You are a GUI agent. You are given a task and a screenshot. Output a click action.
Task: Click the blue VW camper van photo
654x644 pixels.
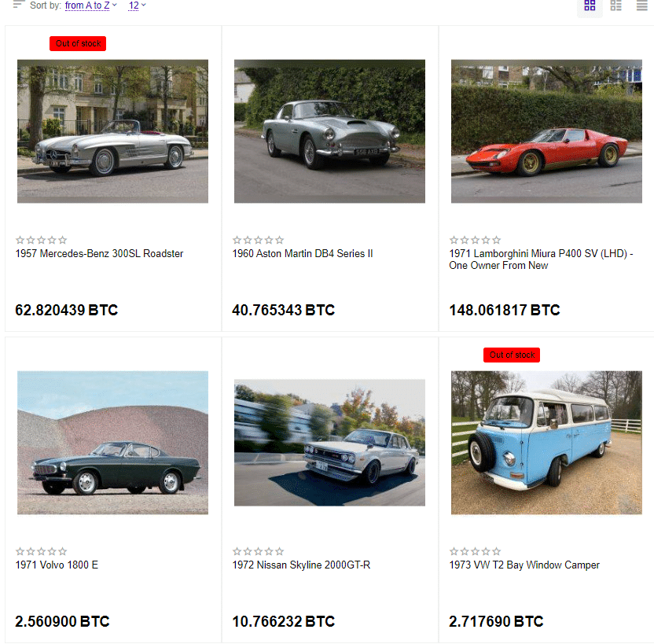pos(546,443)
